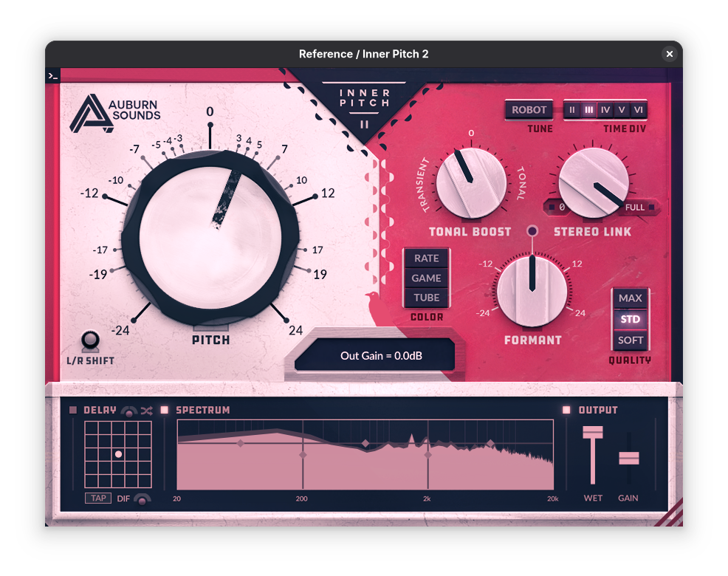Select the TUBE color option
This screenshot has height=576, width=728.
[426, 298]
